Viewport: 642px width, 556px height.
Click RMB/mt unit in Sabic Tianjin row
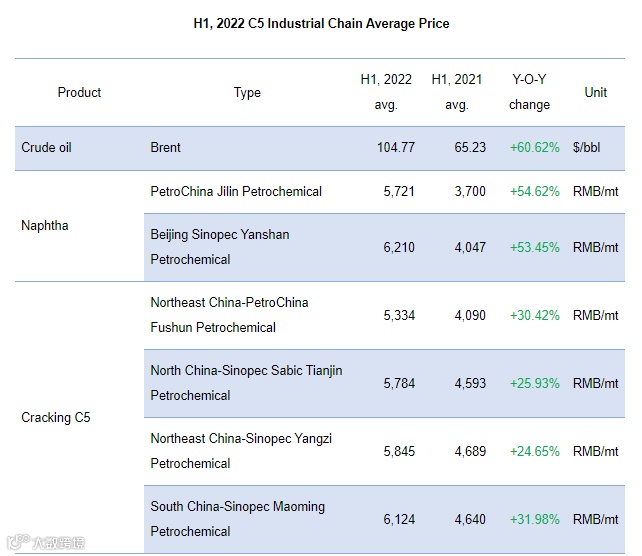pyautogui.click(x=595, y=383)
